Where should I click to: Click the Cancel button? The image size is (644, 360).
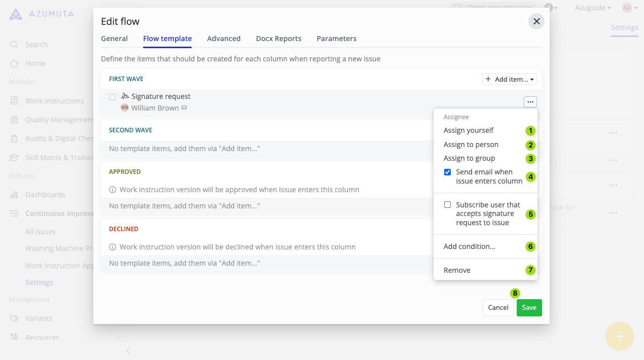[x=498, y=308]
